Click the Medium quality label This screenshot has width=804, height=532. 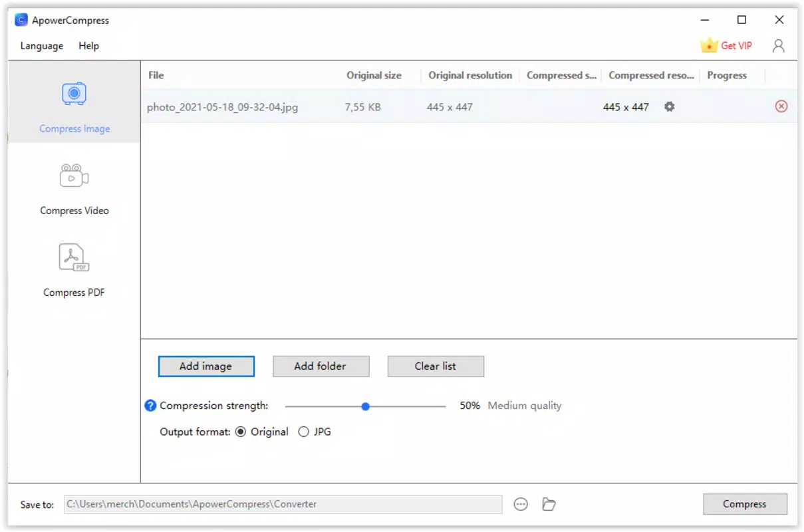[x=525, y=406]
